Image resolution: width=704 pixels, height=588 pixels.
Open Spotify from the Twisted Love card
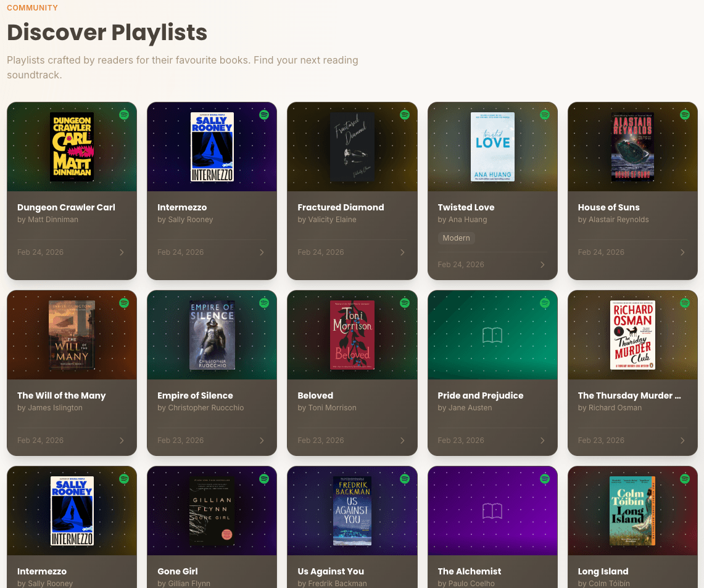544,115
